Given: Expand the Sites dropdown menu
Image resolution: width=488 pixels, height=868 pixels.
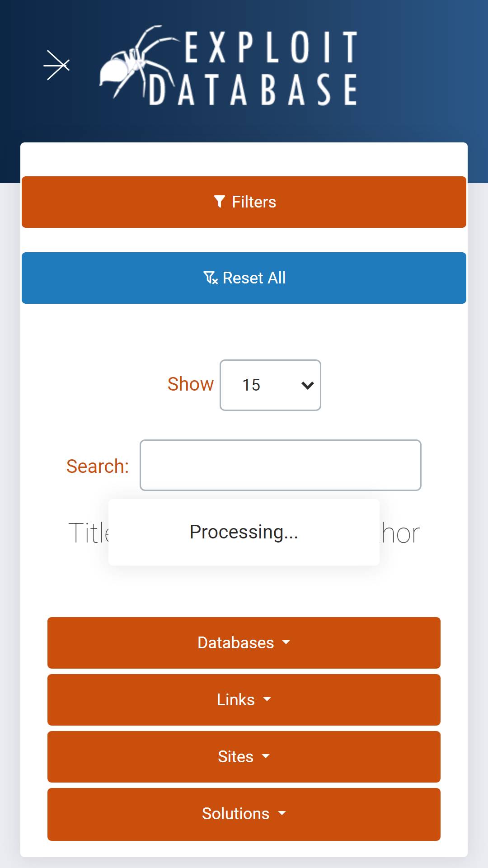Looking at the screenshot, I should point(244,757).
